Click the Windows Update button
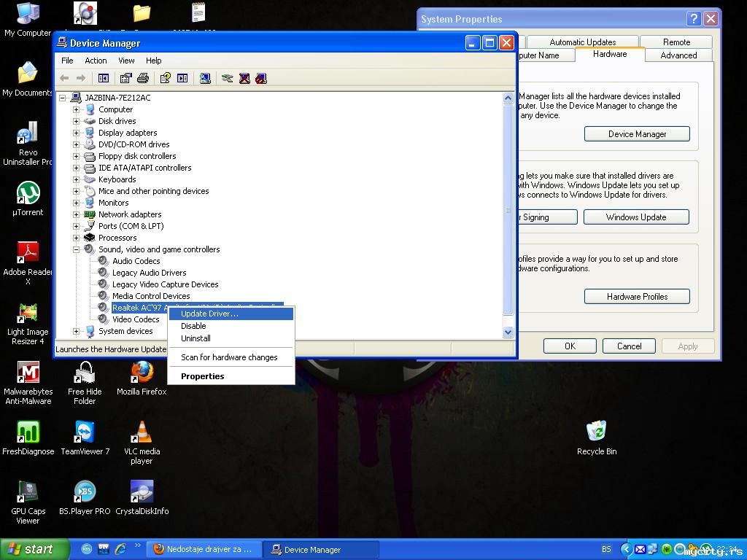The width and height of the screenshot is (747, 560). [x=636, y=217]
